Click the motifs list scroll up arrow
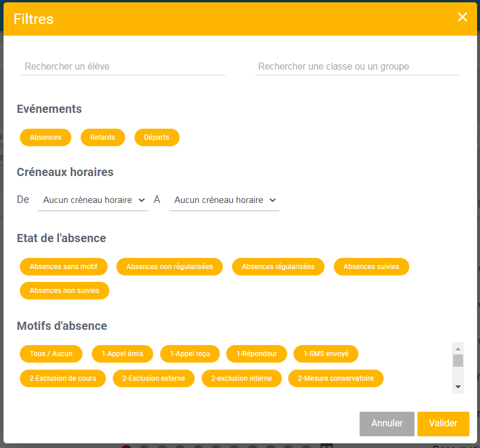 coord(458,349)
